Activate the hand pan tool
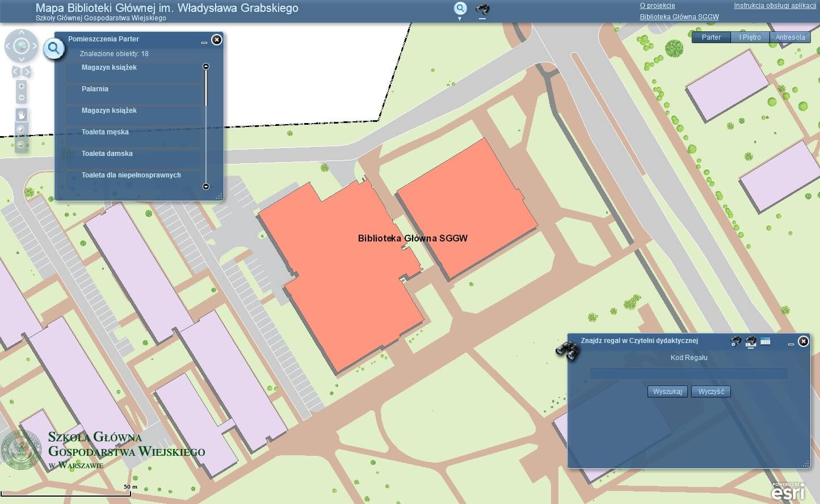 tap(21, 115)
